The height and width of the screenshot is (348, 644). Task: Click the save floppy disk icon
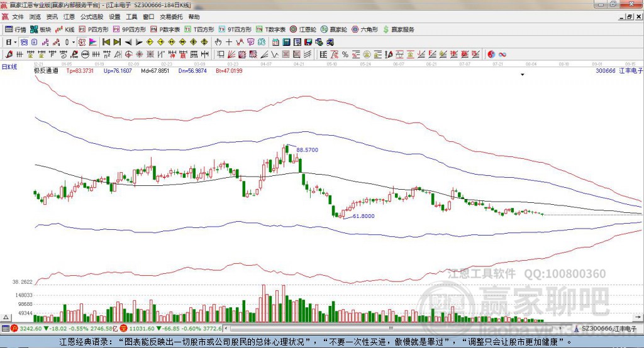coord(308,42)
